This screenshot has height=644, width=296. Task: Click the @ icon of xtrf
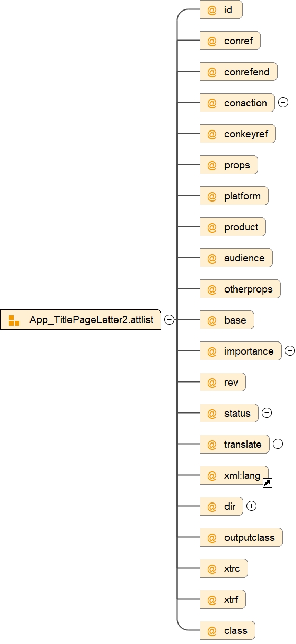coord(212,600)
